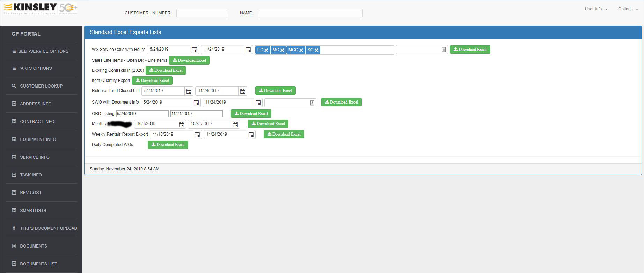Image resolution: width=644 pixels, height=273 pixels.
Task: Click the Name input field
Action: (310, 13)
